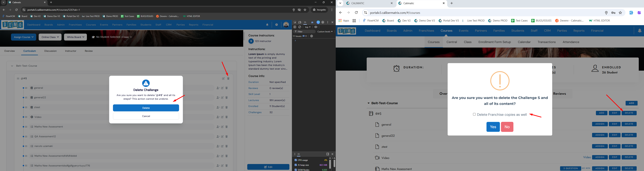Open help question-mark icon in left window
The image size is (644, 171).
click(x=276, y=25)
